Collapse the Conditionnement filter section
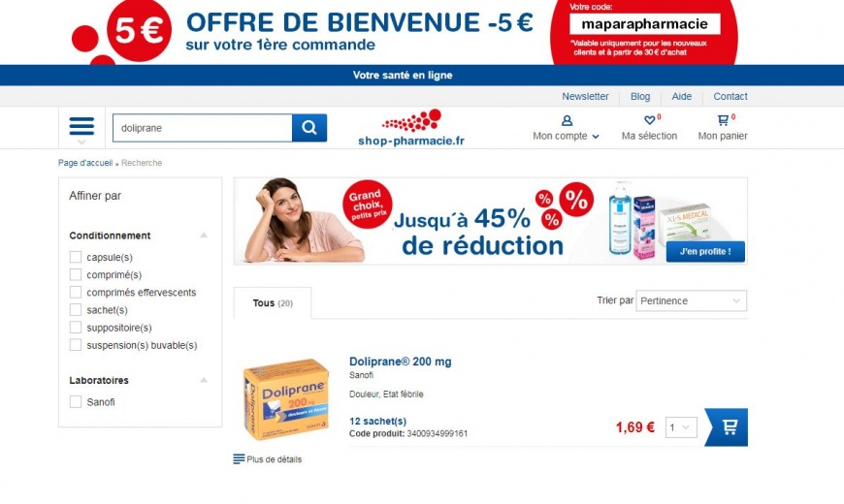Screen dimensions: 844x504 (x=204, y=236)
